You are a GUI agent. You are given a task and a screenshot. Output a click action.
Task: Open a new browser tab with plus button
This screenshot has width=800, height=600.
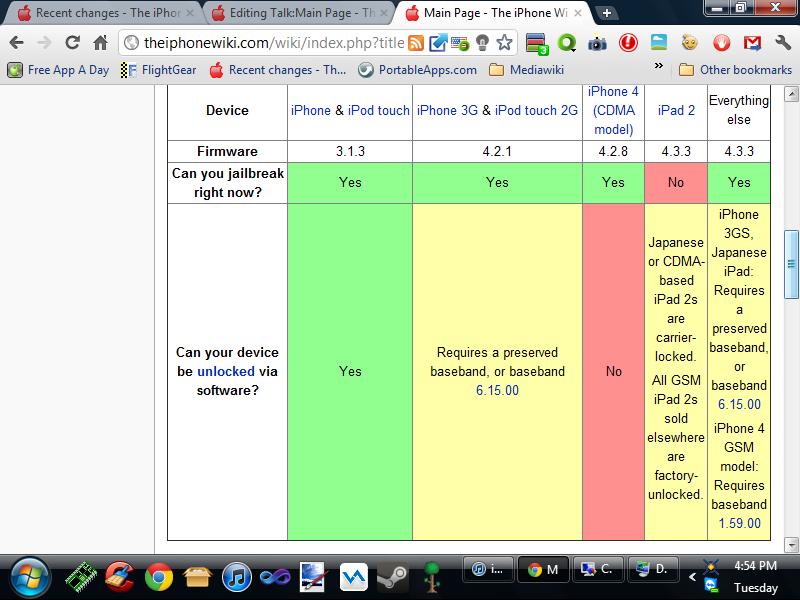[607, 13]
